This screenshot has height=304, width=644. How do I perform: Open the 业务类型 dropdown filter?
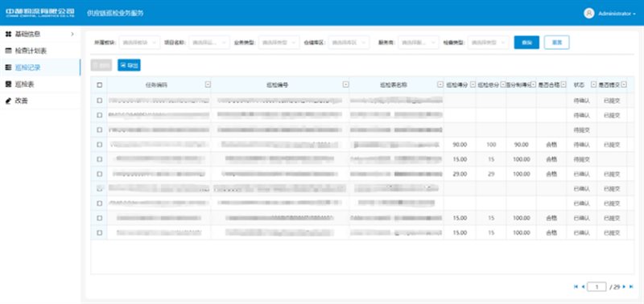point(279,43)
